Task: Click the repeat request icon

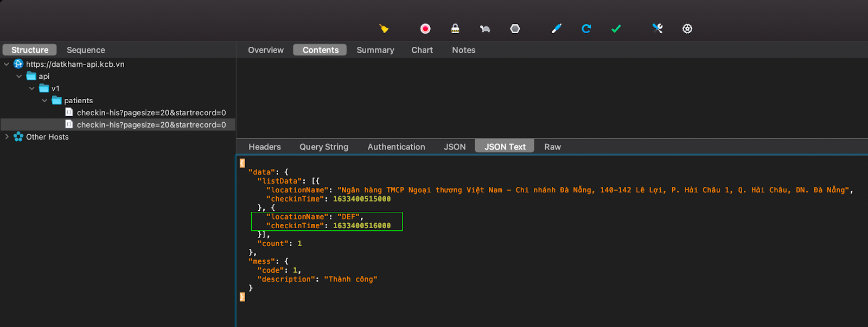Action: 586,29
